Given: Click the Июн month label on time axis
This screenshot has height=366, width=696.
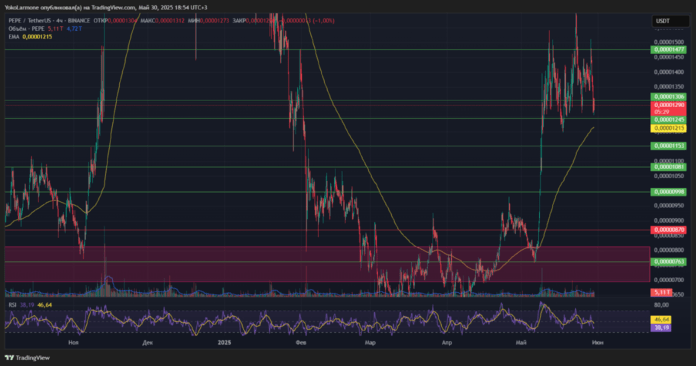Looking at the screenshot, I should point(597,342).
